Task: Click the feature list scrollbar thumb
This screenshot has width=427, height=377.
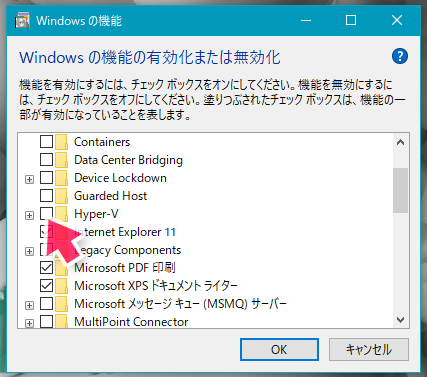Action: click(400, 190)
